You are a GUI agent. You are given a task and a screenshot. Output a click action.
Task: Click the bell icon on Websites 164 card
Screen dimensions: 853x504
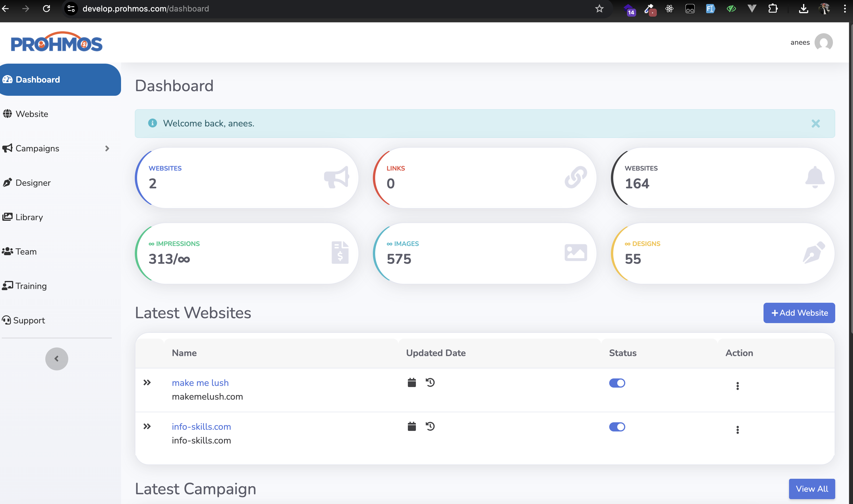[x=815, y=177]
